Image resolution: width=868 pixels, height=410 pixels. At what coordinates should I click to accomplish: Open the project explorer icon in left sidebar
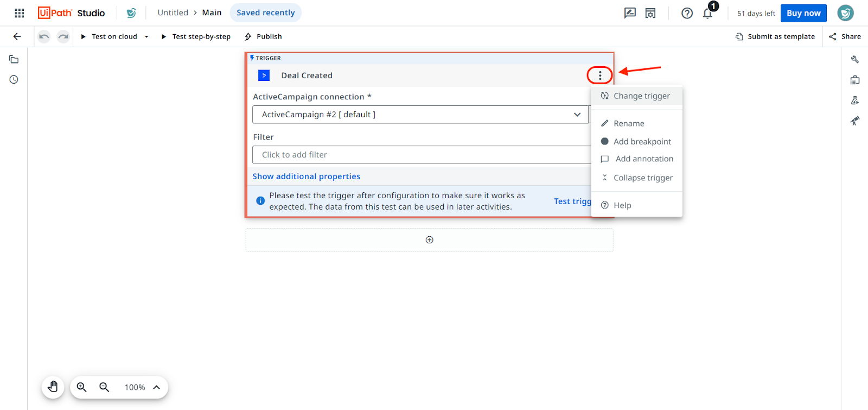pyautogui.click(x=14, y=60)
